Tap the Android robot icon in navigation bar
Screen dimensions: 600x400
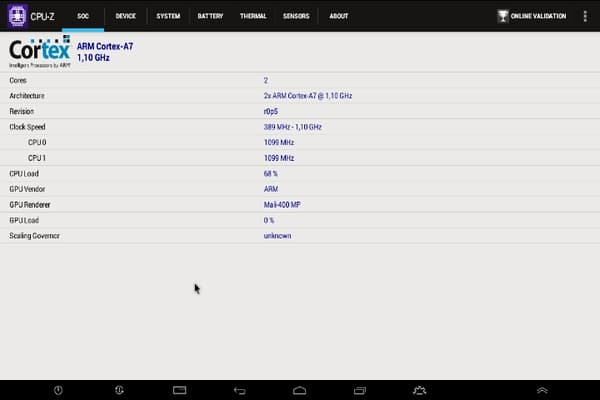click(419, 390)
